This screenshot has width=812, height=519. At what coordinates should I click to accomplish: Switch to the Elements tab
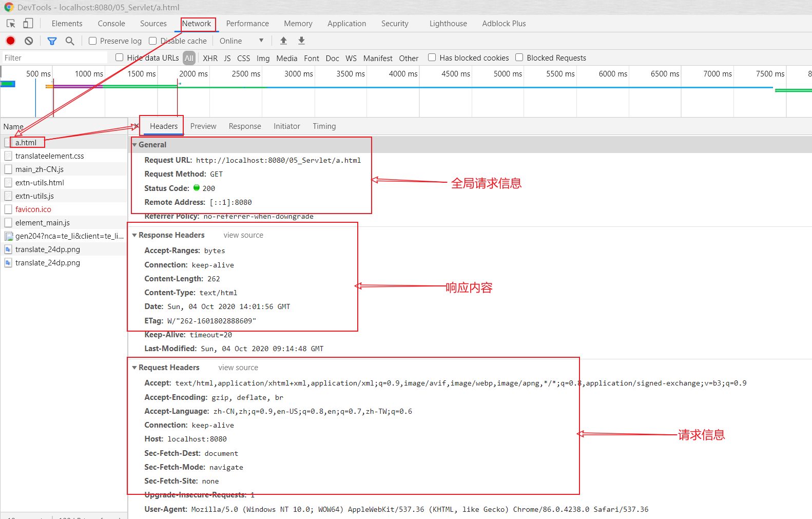[x=67, y=24]
